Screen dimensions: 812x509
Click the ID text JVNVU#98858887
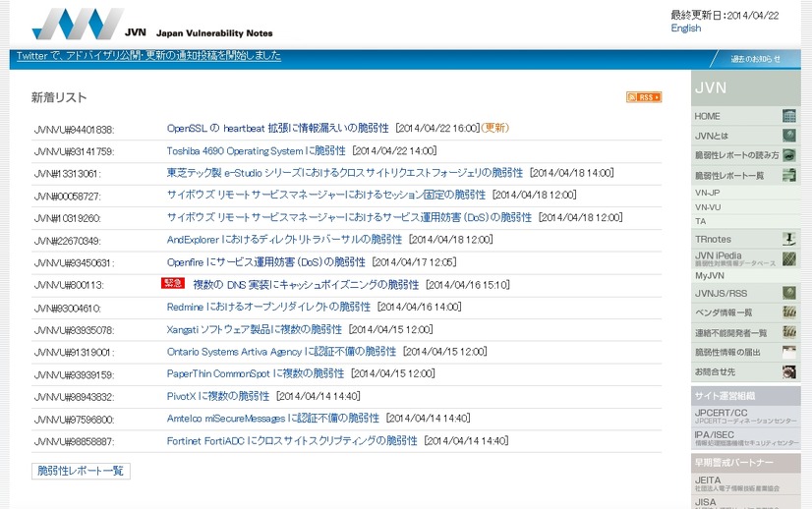pos(74,441)
